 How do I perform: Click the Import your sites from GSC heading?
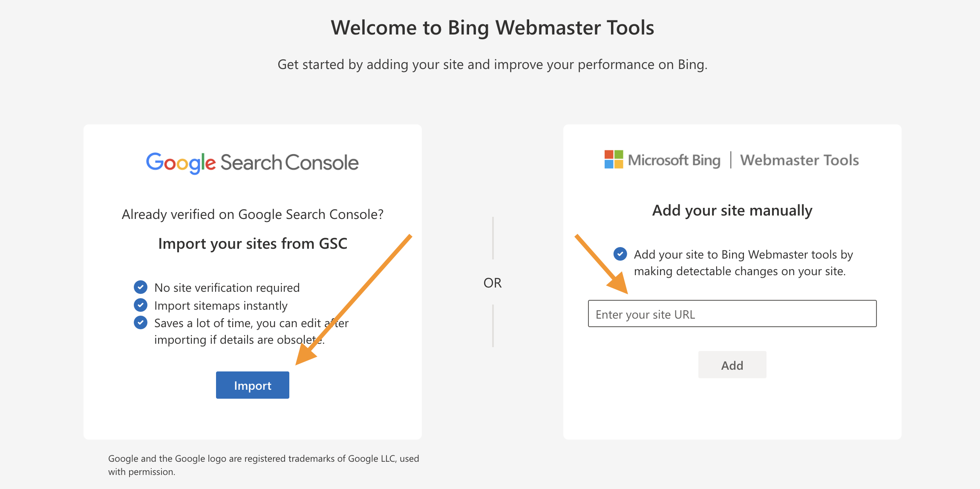pos(253,244)
